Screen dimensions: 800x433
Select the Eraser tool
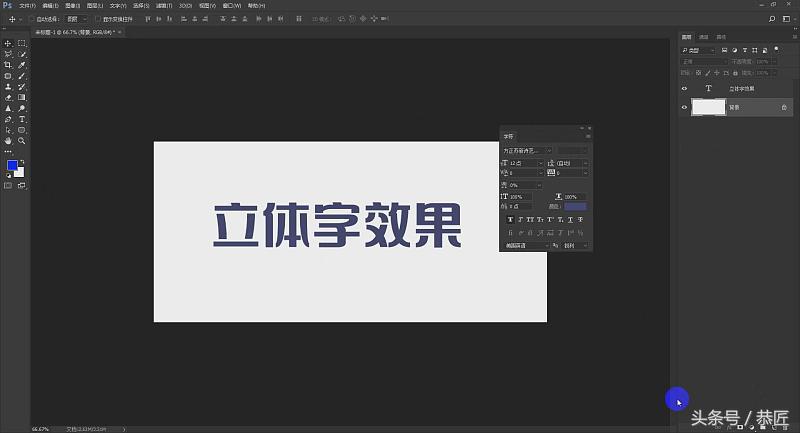point(8,97)
